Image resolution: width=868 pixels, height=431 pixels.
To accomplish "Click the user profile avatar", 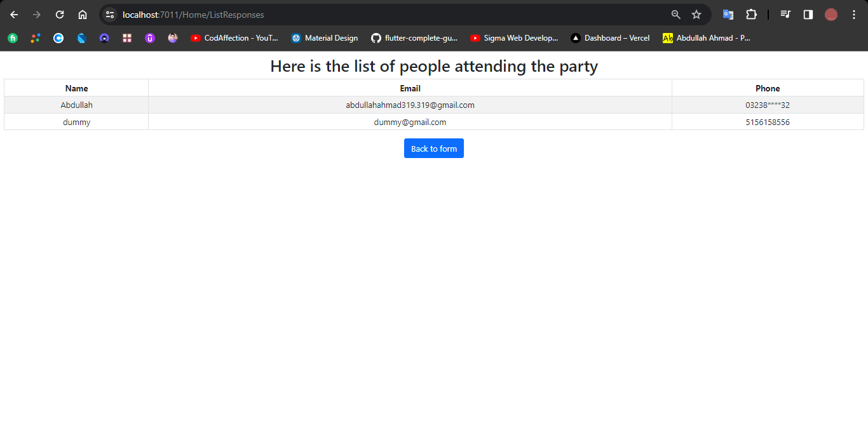I will [831, 15].
